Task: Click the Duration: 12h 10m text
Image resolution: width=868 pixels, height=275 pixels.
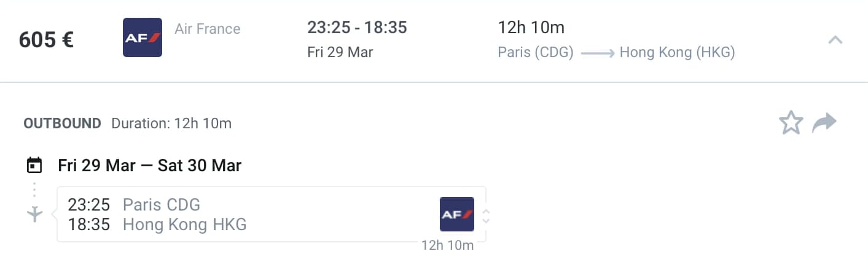Action: tap(171, 123)
